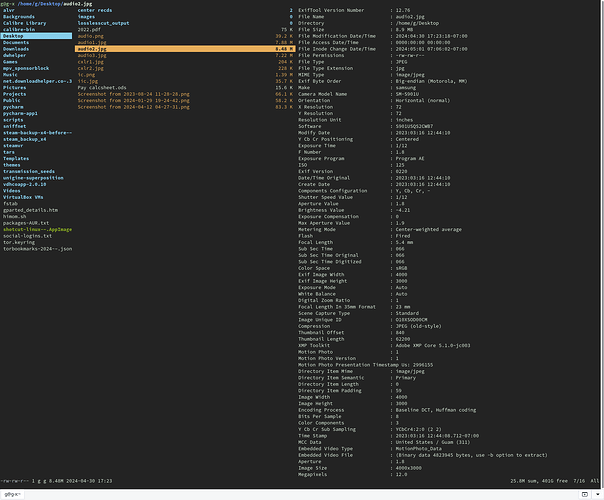Select the shotcut-linux AppImage file
Screen dimensions: 604x500
pos(37,229)
